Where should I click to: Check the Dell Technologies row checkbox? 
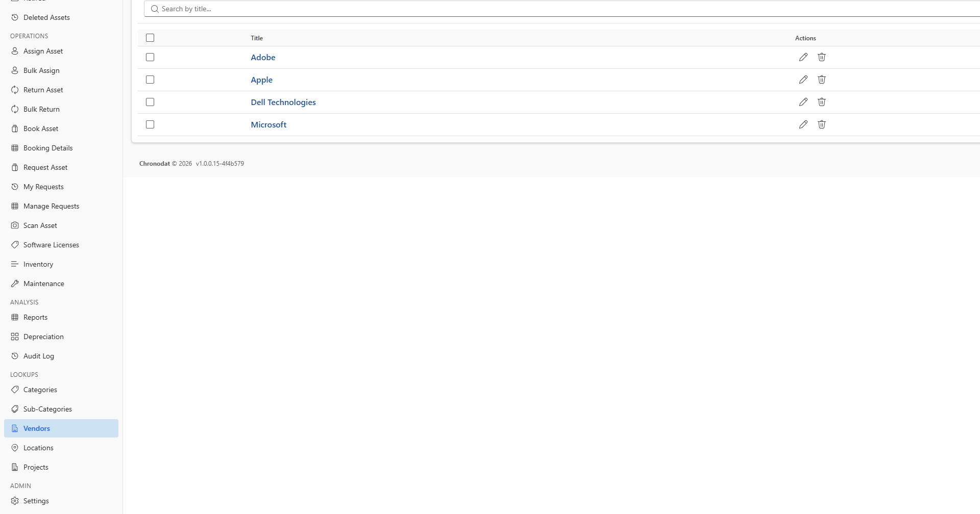(x=150, y=102)
